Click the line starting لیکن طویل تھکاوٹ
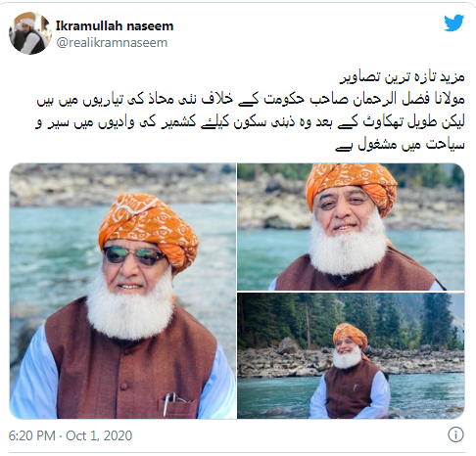 pos(250,122)
